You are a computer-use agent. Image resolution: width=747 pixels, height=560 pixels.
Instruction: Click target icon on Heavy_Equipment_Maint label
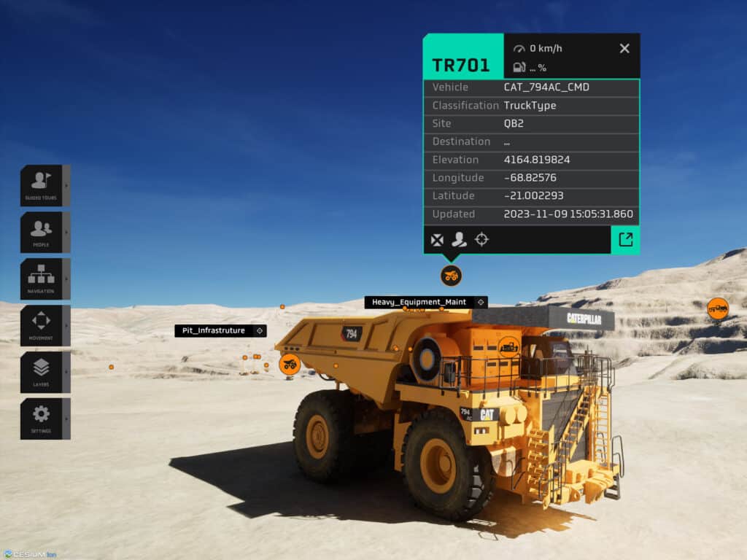pyautogui.click(x=480, y=302)
